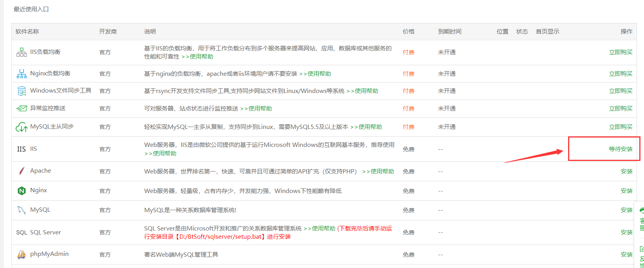Click 未开通 in Nginx负载均衡 row
Screen dimensions: 644x268
[447, 73]
